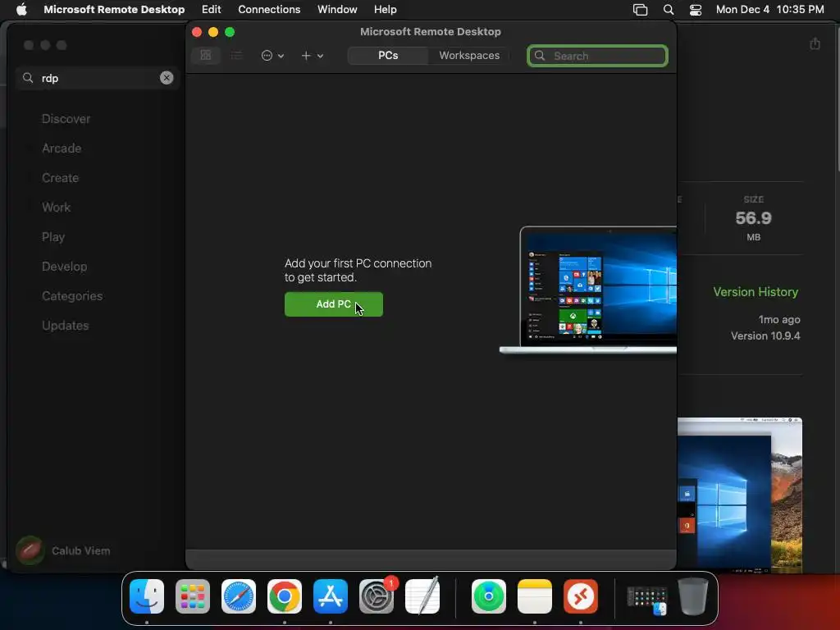Click the App Store window scrollbar

[x=837, y=98]
